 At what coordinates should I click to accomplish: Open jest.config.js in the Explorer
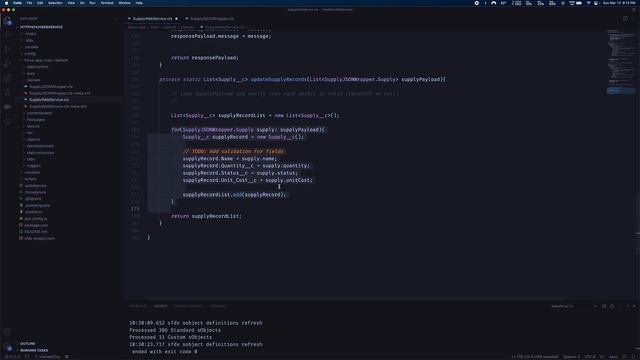pyautogui.click(x=36, y=218)
